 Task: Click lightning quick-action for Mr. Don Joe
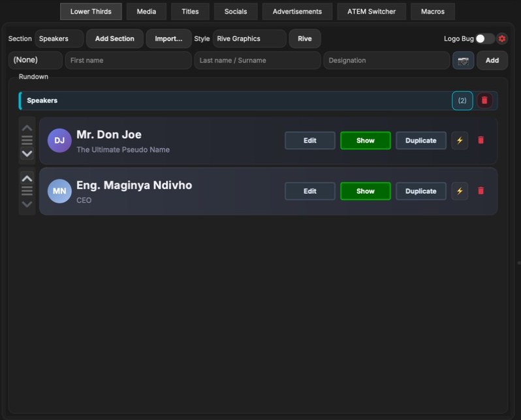point(460,140)
